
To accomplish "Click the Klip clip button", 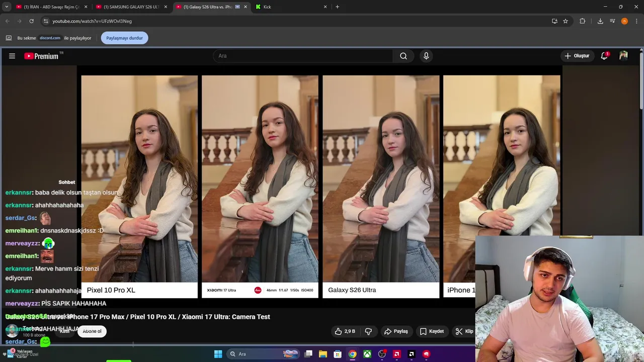I will 464,331.
